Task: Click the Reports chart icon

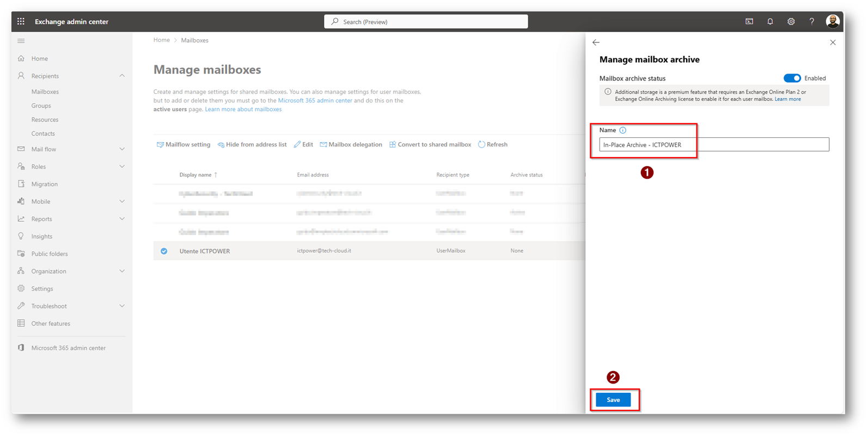Action: 21,218
